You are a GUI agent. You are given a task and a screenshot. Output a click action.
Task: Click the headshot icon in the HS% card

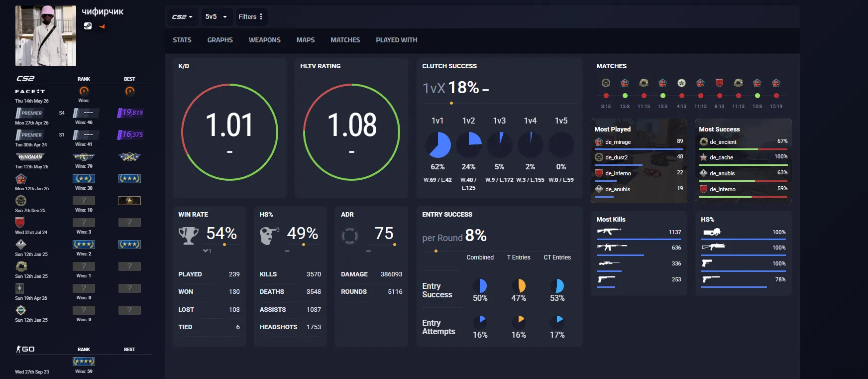pyautogui.click(x=269, y=236)
